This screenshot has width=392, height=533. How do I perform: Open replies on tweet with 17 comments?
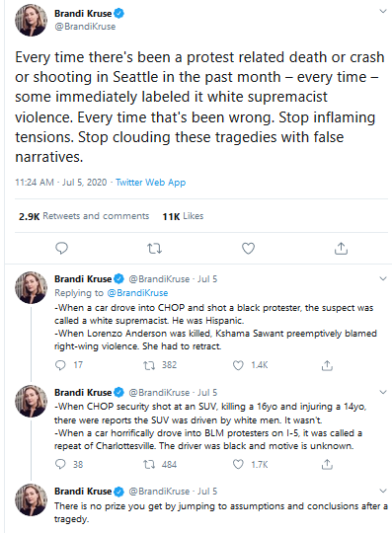click(60, 365)
